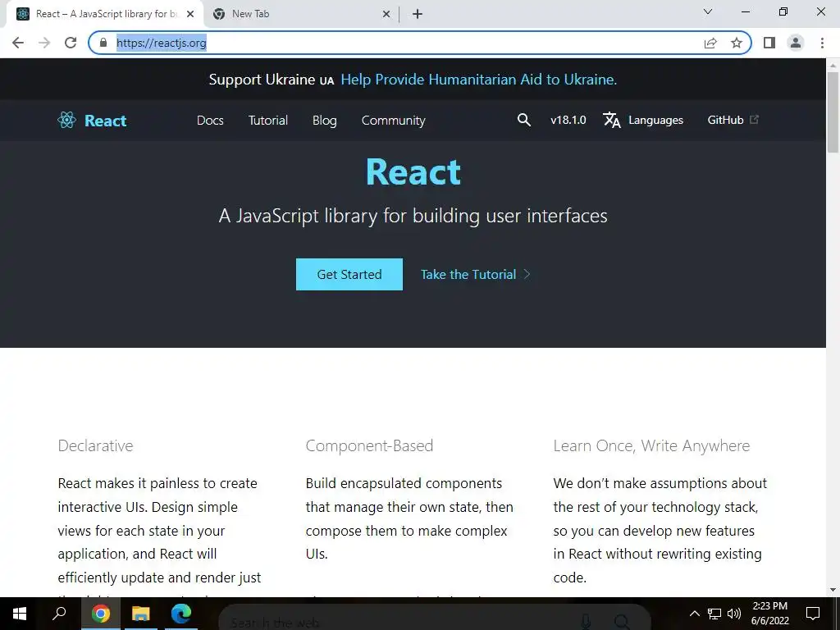Click the Get Started button
This screenshot has height=630, width=840.
(x=349, y=274)
